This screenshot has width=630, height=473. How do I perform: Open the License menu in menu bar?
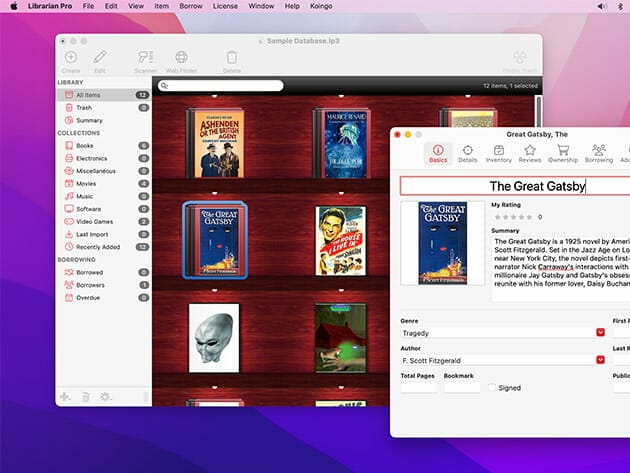coord(225,6)
